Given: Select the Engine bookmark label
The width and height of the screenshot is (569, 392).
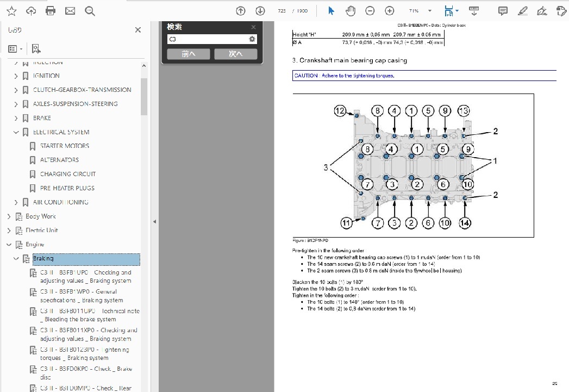Looking at the screenshot, I should pos(35,245).
